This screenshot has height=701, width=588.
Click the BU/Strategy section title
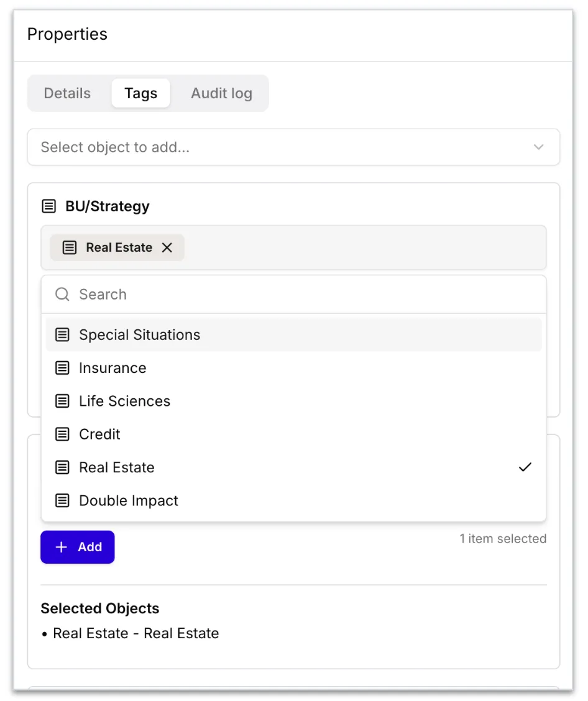point(108,206)
